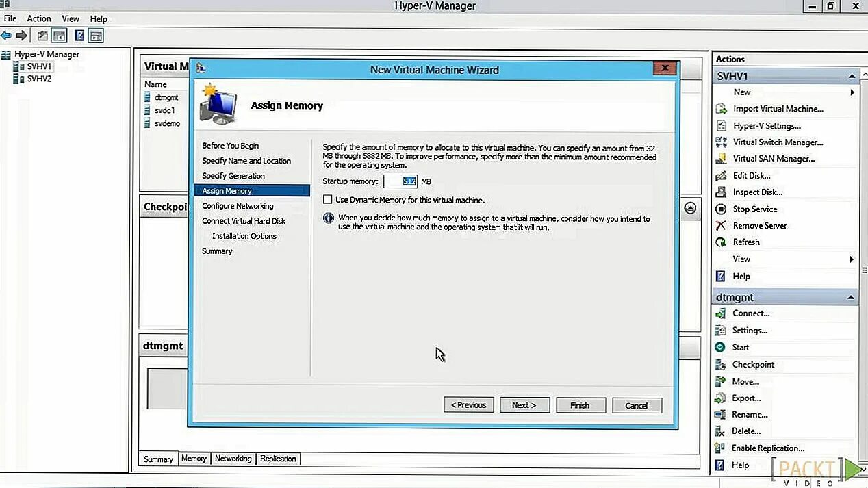The image size is (868, 488).
Task: Toggle the Show/Hide Action Pane toolbar icon
Action: [97, 36]
